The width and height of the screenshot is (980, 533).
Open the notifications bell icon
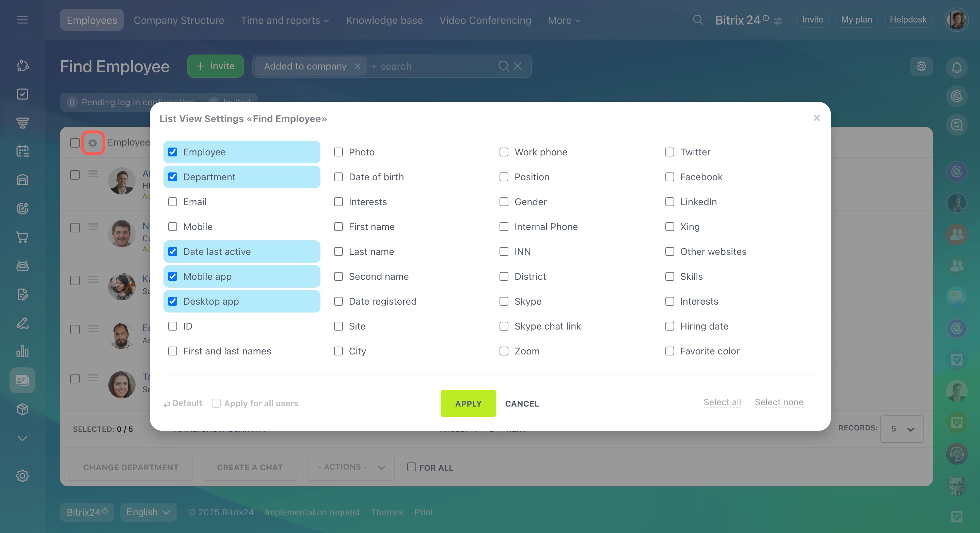click(957, 67)
